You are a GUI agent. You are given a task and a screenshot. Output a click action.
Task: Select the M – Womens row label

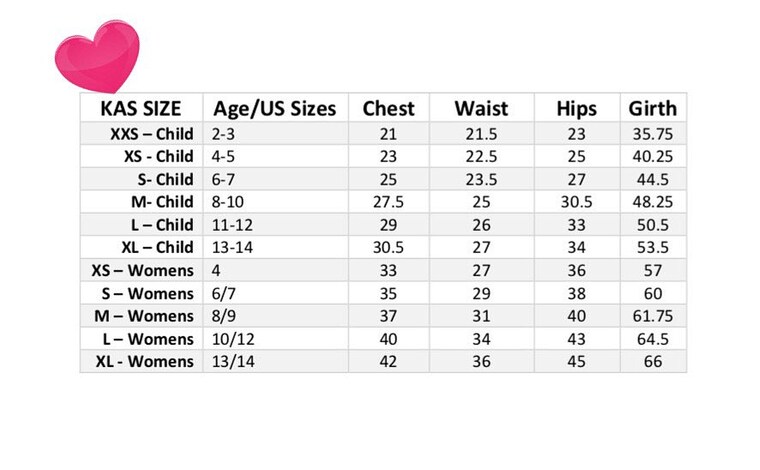(x=144, y=316)
